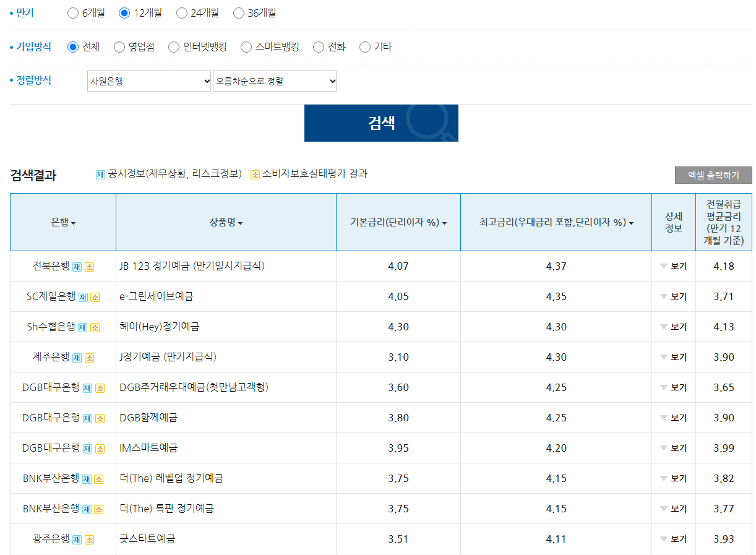Open 재 disclosure icon for 전북은행

pyautogui.click(x=77, y=267)
